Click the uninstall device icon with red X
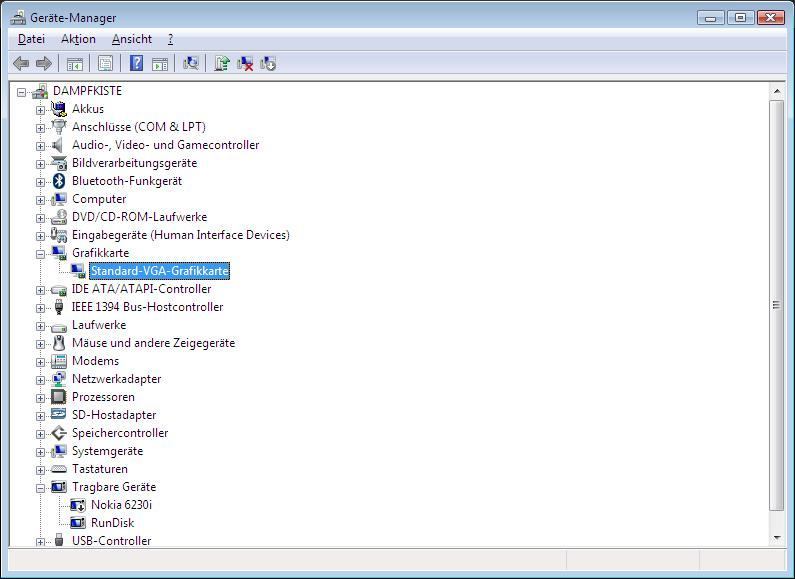Viewport: 795px width, 579px height. [245, 63]
